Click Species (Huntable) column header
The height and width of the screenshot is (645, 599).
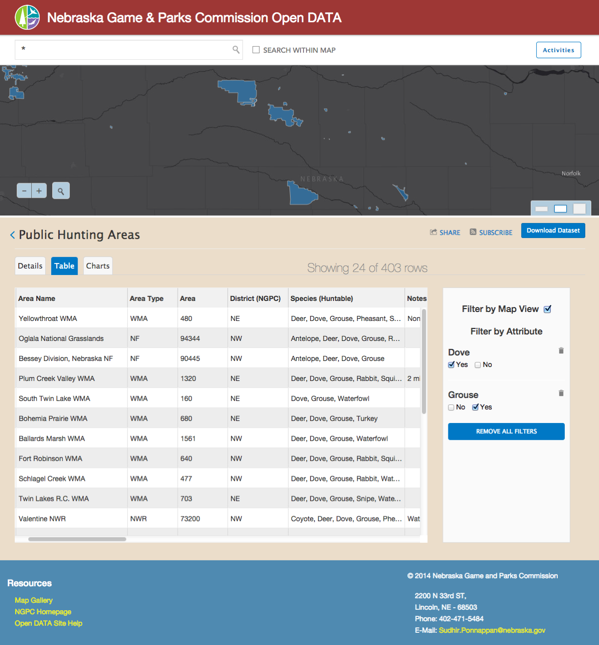pos(346,298)
